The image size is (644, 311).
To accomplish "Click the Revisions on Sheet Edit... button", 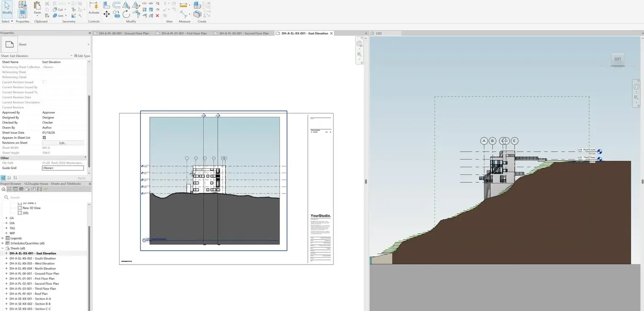I will (63, 143).
